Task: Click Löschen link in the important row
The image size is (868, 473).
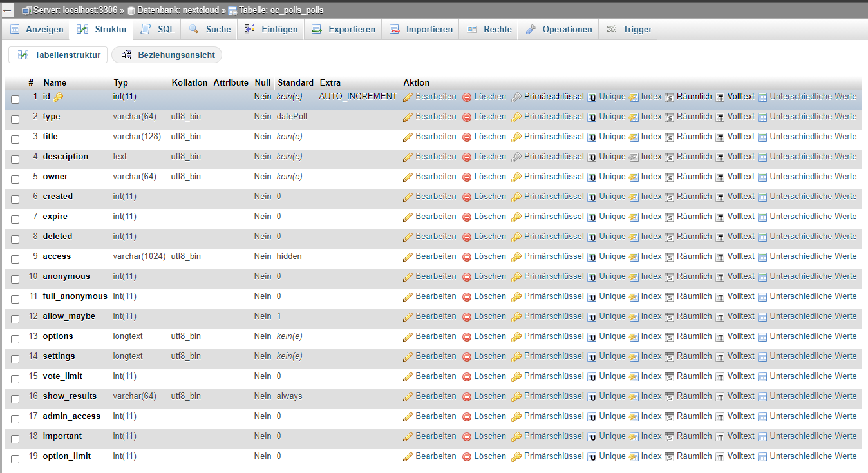Action: 490,436
